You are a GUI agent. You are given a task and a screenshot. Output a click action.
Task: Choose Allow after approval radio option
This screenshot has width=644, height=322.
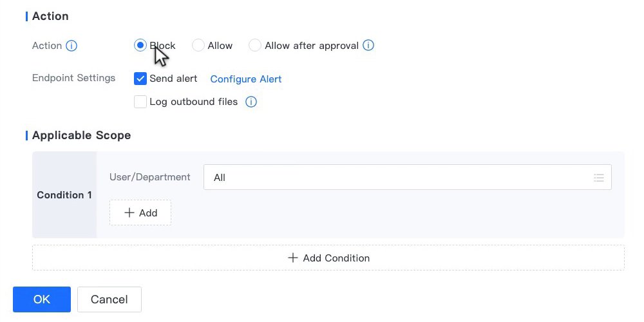pos(255,45)
